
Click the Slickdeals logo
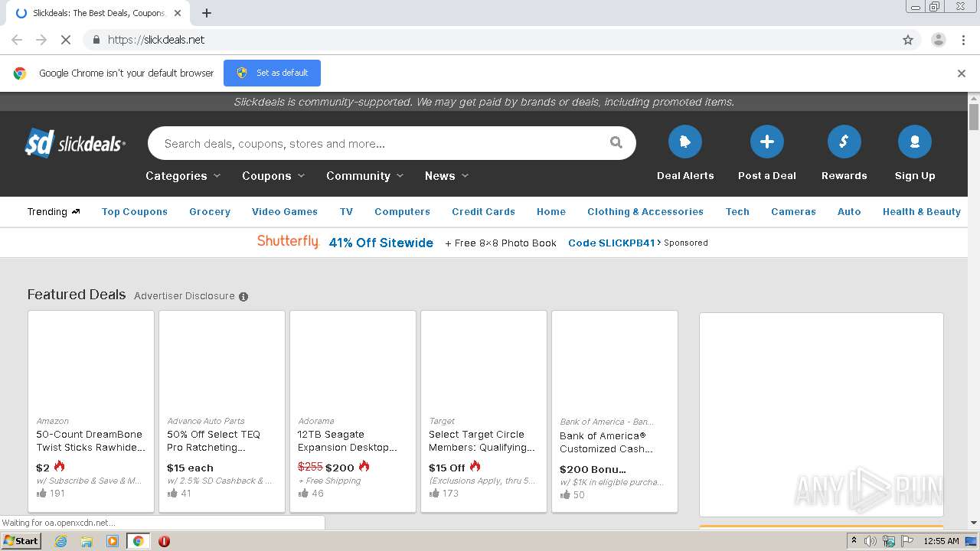tap(75, 143)
